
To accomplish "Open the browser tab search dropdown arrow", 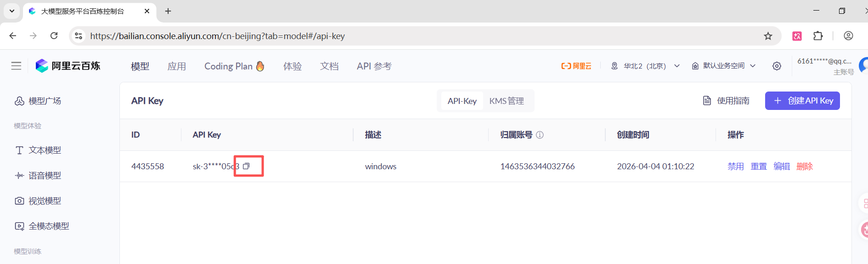I will [12, 11].
